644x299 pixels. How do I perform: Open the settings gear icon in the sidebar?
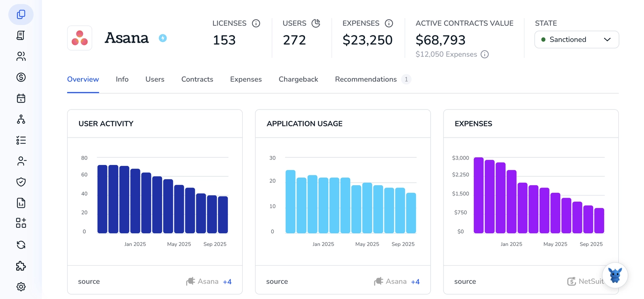point(21,287)
